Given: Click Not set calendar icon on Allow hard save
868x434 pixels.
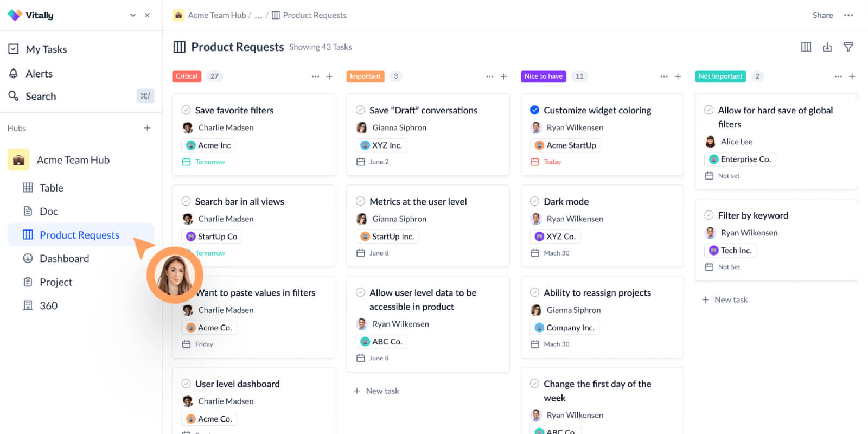Looking at the screenshot, I should (x=709, y=176).
